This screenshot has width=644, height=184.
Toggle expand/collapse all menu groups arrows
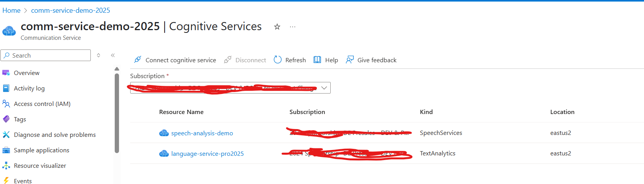(99, 55)
